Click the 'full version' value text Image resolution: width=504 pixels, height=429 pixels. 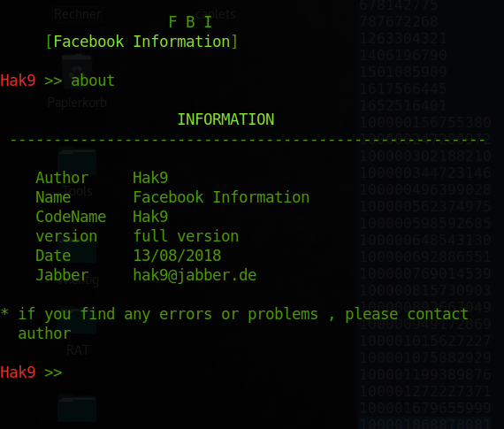coord(186,236)
